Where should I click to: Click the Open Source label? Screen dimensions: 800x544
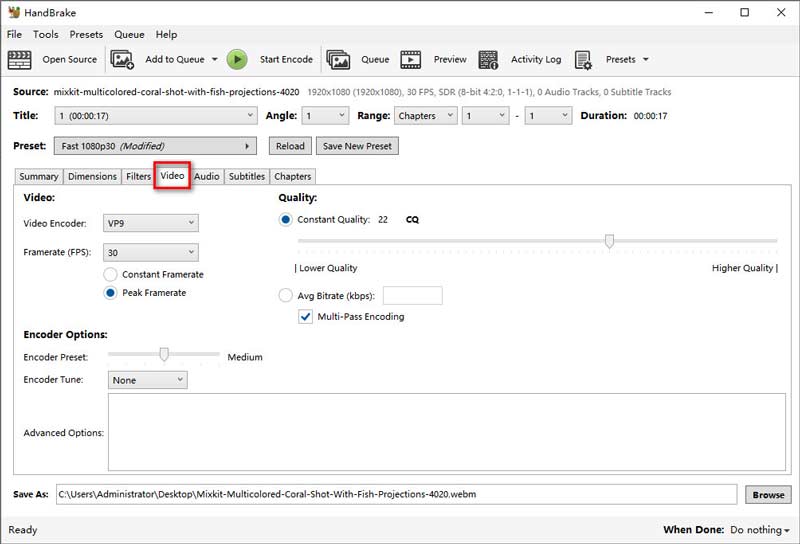click(70, 59)
